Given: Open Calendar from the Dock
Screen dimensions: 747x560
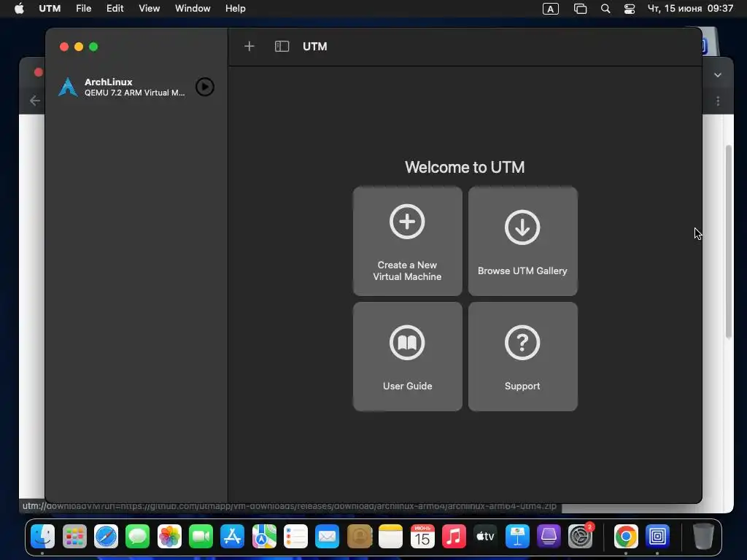Looking at the screenshot, I should [x=422, y=537].
